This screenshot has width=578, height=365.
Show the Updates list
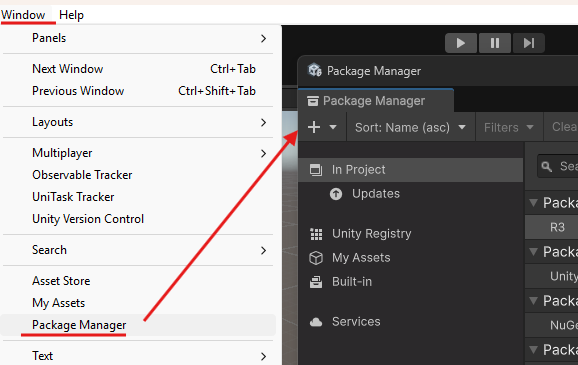pos(411,194)
